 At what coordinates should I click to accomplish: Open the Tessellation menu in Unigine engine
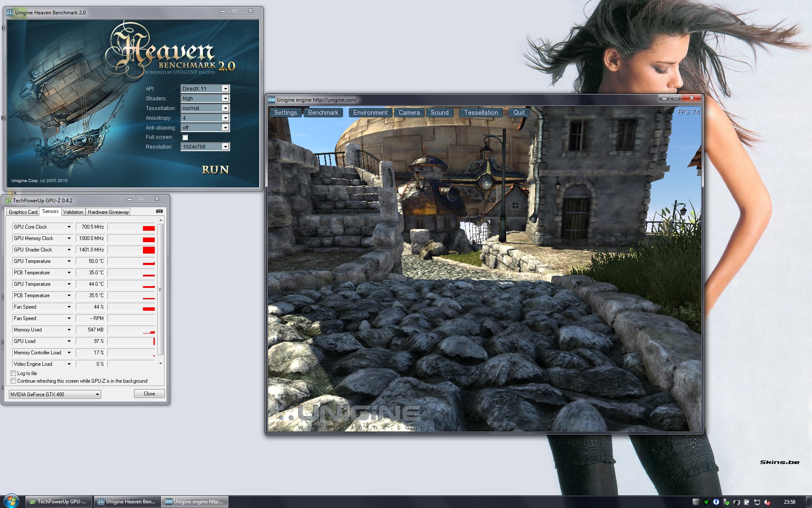[x=481, y=113]
